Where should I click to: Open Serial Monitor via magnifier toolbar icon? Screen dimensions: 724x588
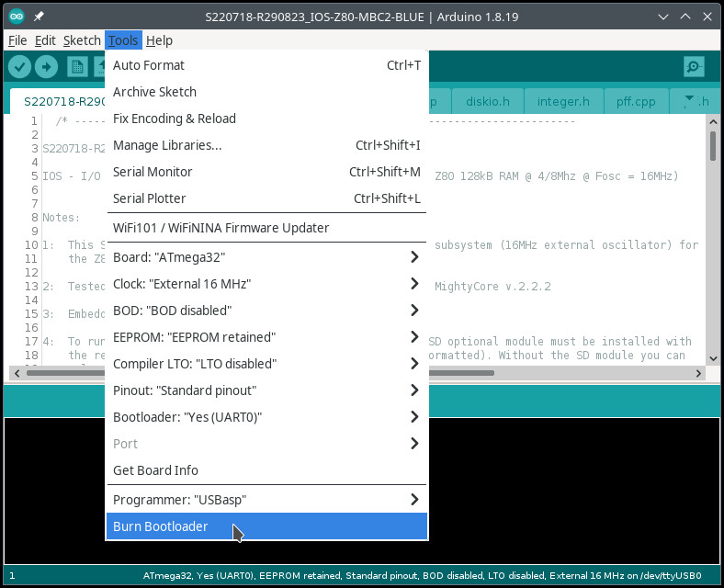[694, 67]
